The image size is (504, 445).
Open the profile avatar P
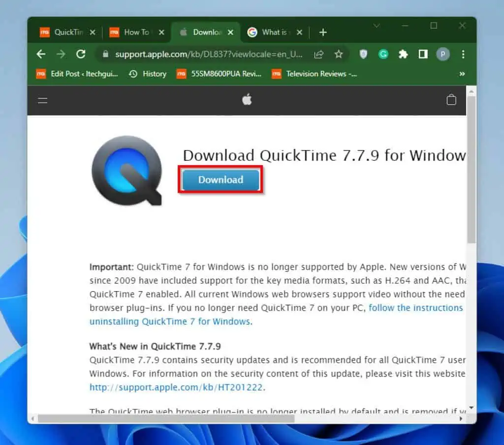pos(442,54)
